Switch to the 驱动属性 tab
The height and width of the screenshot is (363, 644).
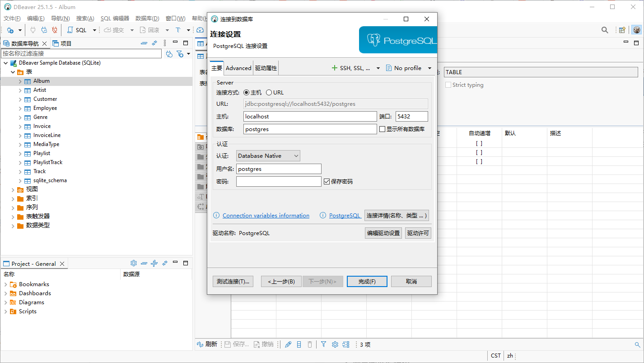pos(266,68)
